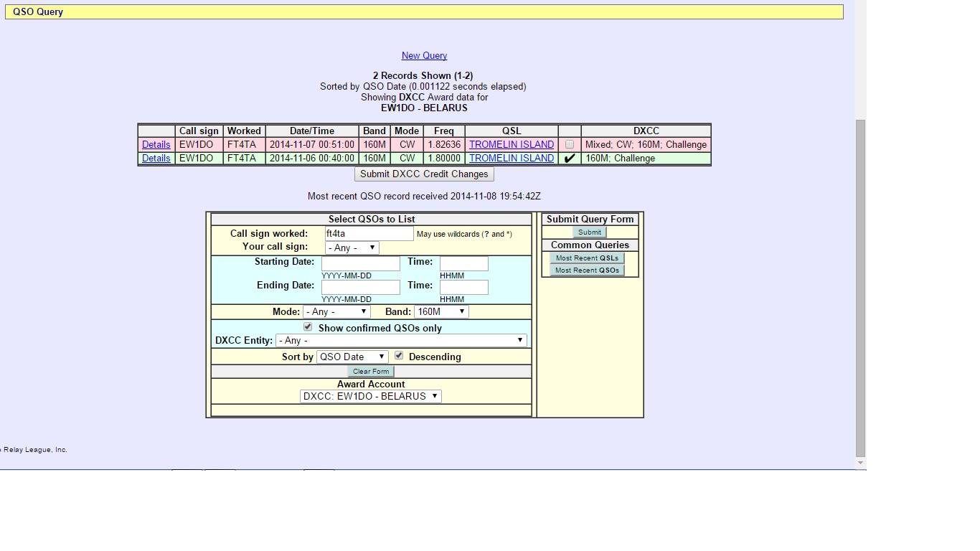
Task: Uncheck Show confirmed QSOs only
Action: point(308,327)
